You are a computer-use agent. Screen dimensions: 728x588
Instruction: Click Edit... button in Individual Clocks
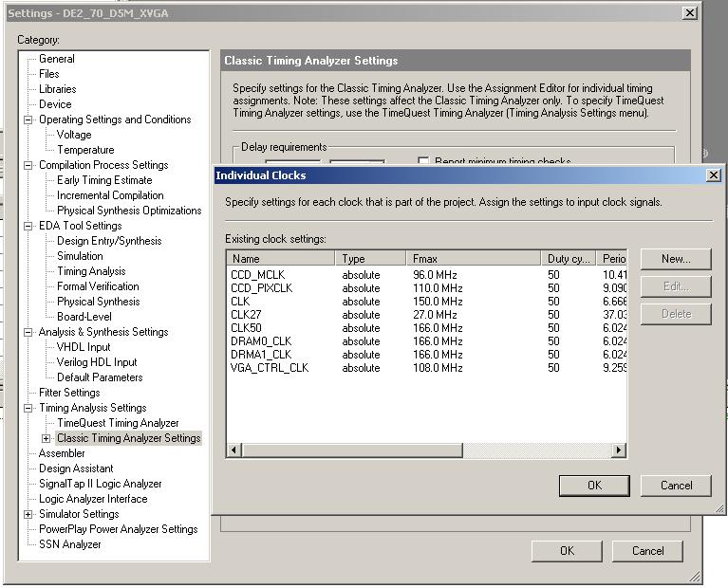(x=676, y=286)
